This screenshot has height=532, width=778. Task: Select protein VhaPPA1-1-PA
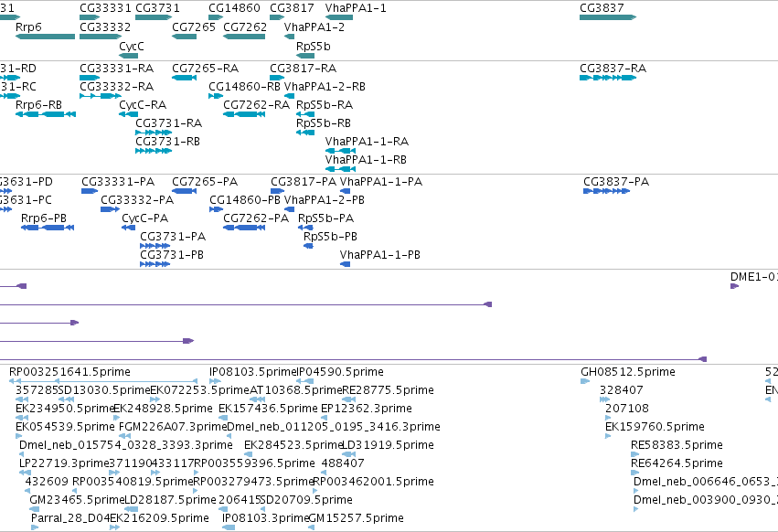click(x=346, y=191)
